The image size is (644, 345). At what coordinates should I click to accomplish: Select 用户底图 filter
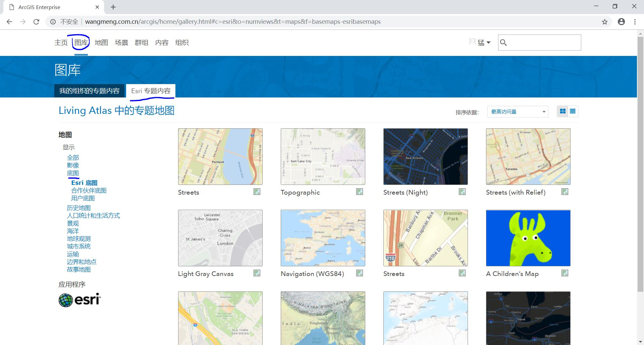[x=83, y=198]
